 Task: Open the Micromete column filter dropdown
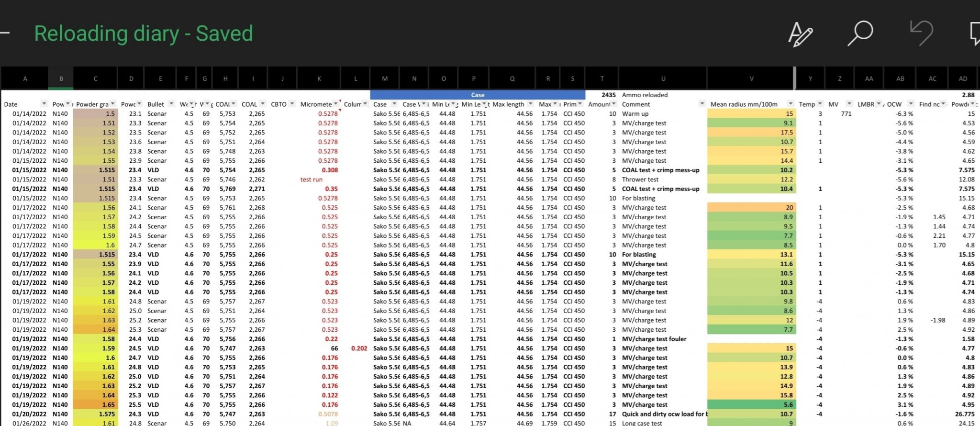pyautogui.click(x=335, y=104)
